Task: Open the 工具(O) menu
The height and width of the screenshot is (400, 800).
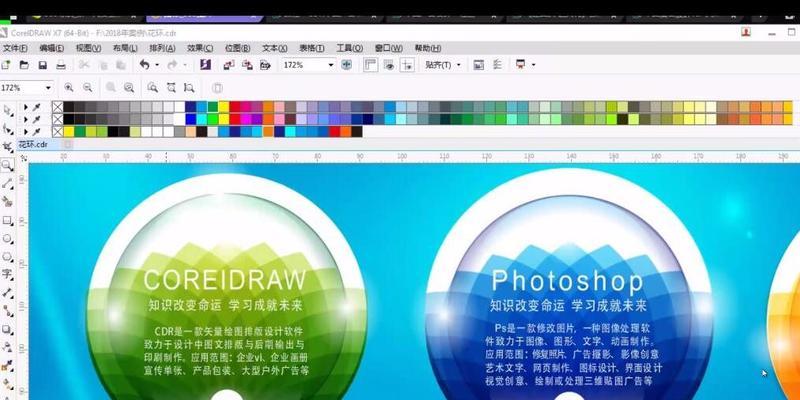Action: (x=349, y=48)
